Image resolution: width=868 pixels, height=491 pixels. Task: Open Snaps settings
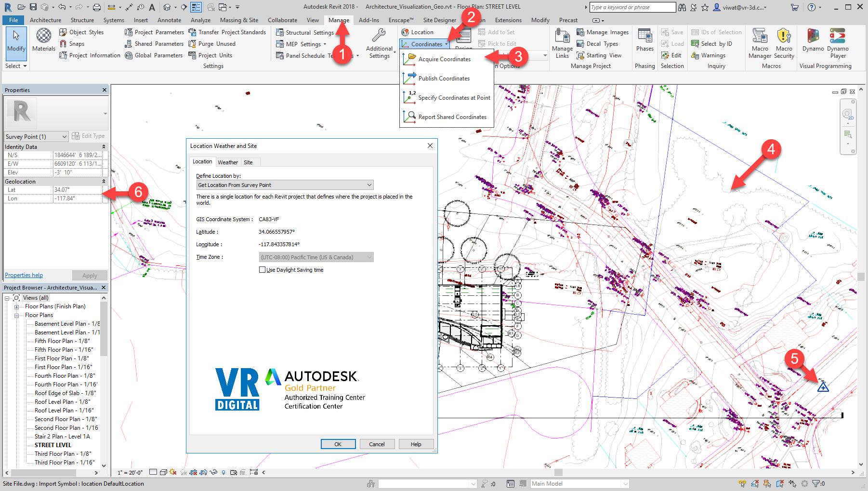point(72,44)
